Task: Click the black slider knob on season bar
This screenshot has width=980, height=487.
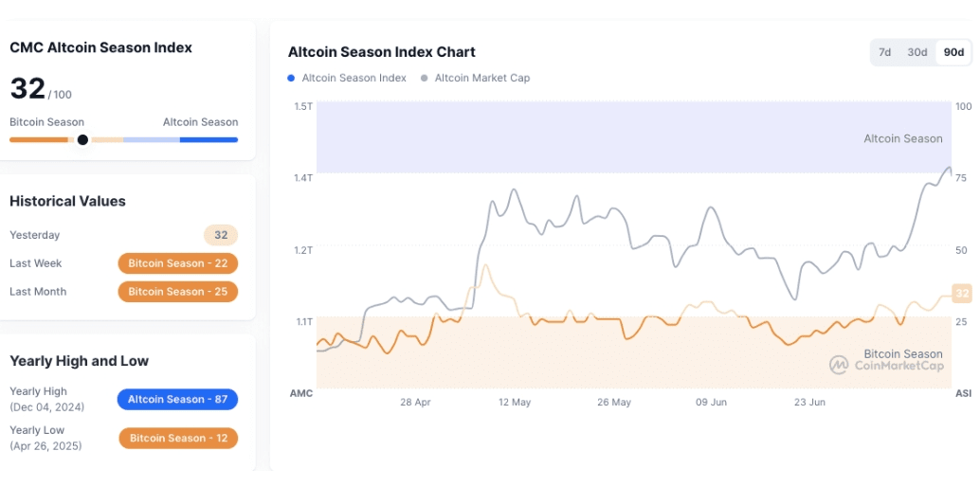Action: coord(82,139)
